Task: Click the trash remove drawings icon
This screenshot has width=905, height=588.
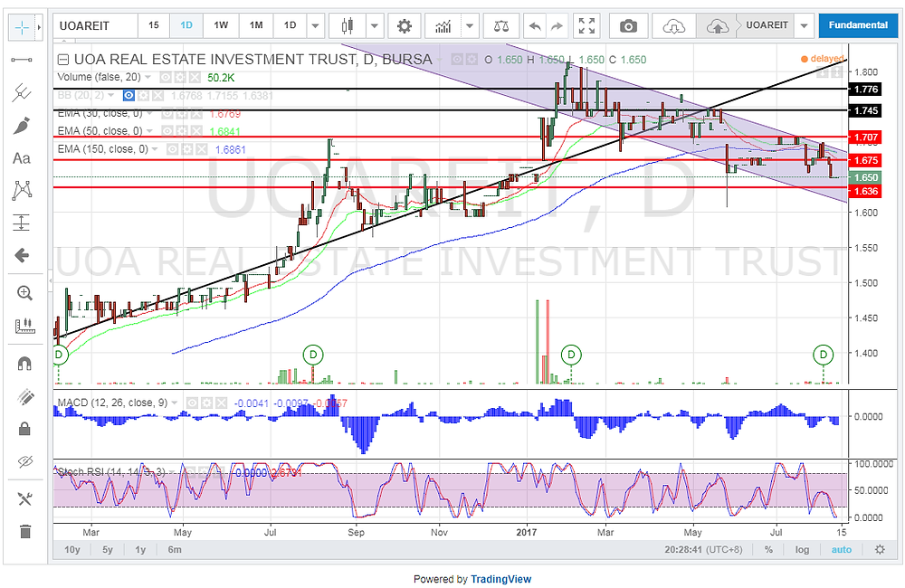Action: (x=24, y=531)
